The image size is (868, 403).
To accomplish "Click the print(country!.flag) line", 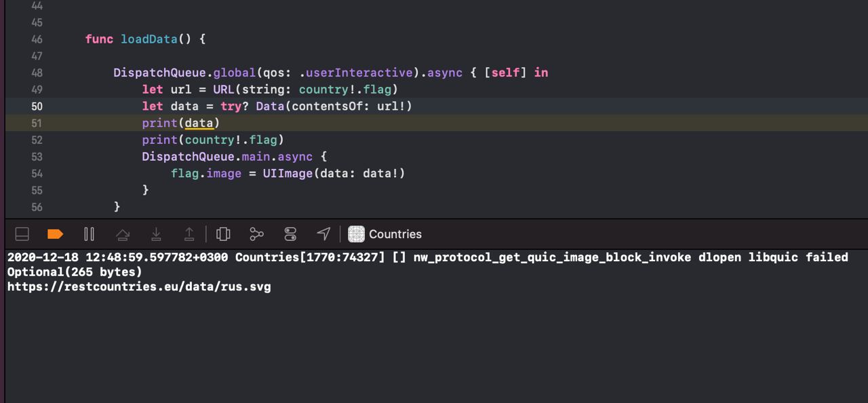I will click(x=213, y=140).
